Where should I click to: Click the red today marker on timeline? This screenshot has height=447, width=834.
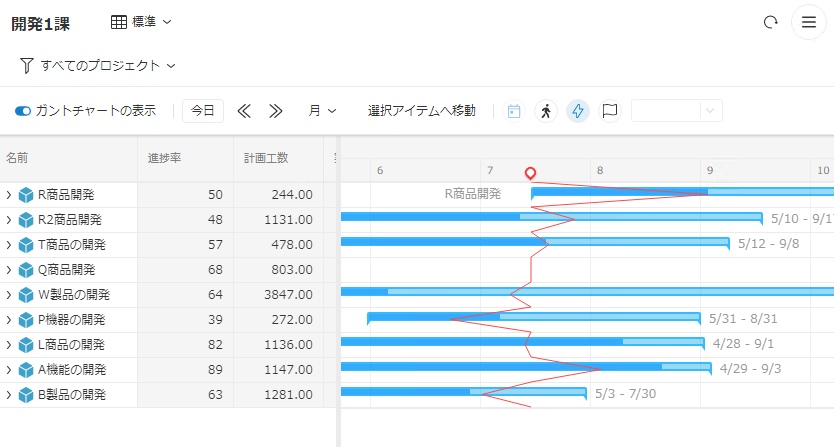(x=530, y=174)
